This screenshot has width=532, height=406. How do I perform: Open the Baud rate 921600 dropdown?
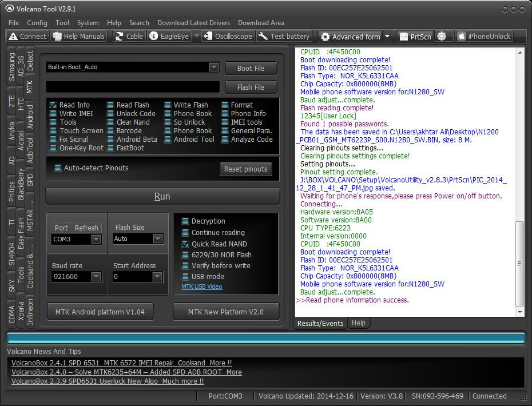(x=96, y=277)
